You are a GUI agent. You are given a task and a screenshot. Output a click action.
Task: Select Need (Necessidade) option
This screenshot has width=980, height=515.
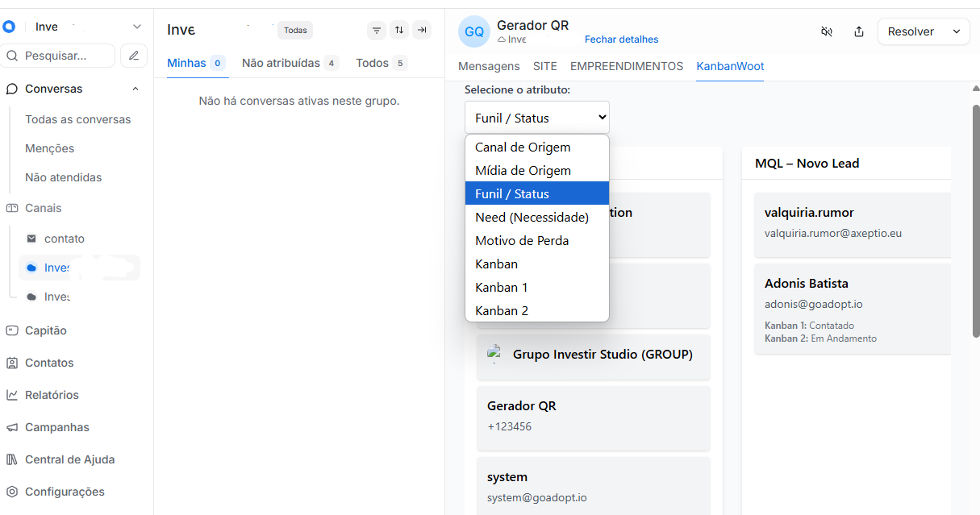pyautogui.click(x=537, y=218)
